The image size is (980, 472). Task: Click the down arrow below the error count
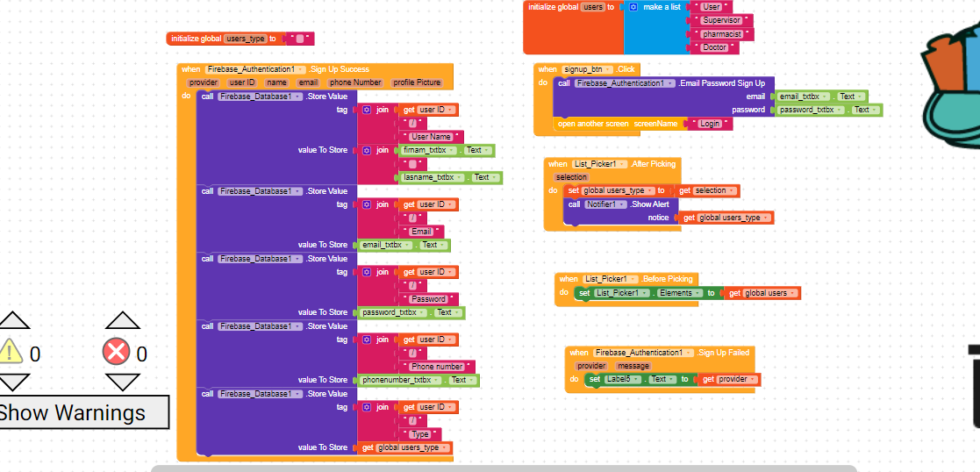point(122,382)
